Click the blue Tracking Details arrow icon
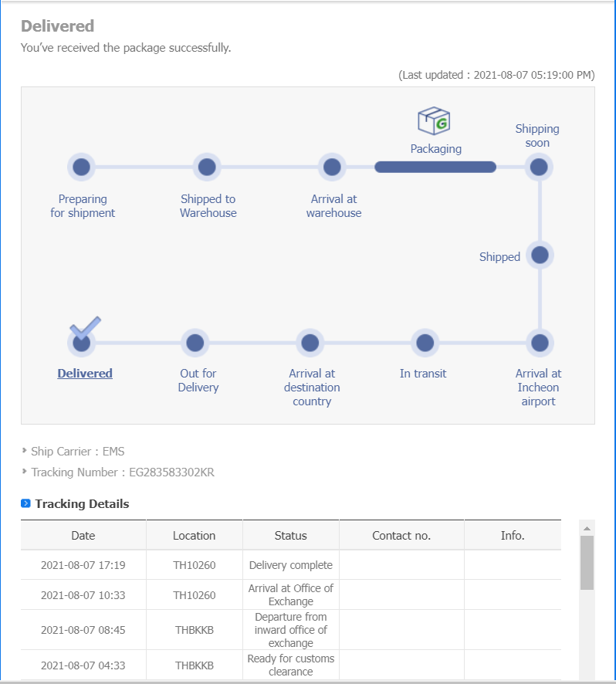Image resolution: width=616 pixels, height=684 pixels. click(x=25, y=503)
